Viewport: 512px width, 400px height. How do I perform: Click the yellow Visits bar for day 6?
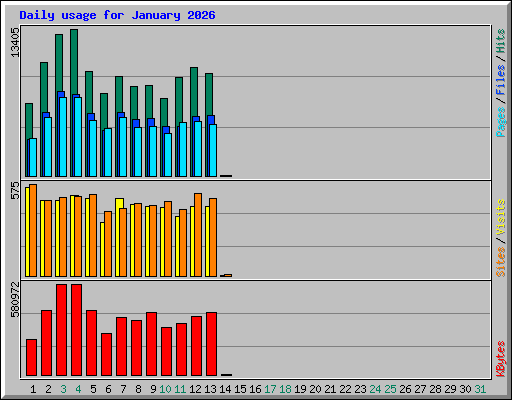click(102, 249)
